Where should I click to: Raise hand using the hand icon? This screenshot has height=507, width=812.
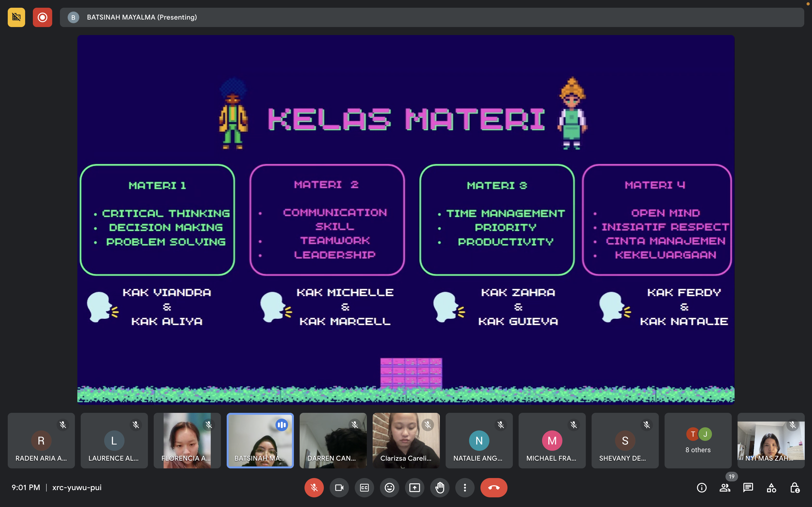tap(440, 487)
